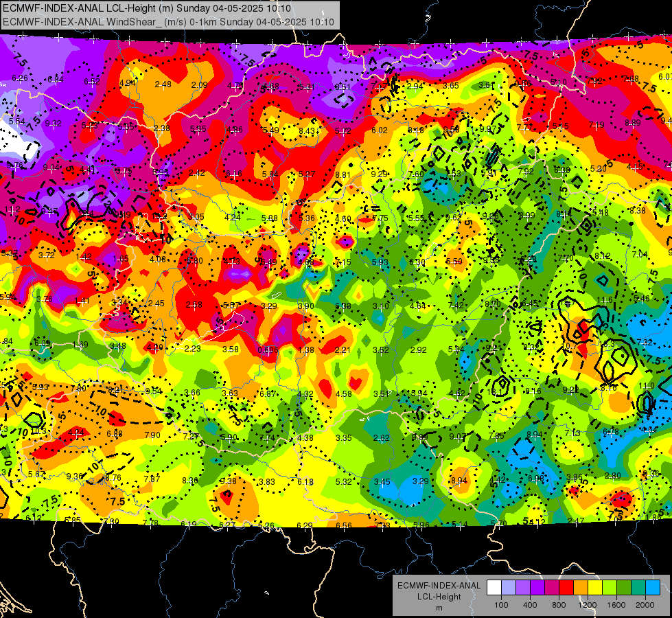The height and width of the screenshot is (618, 672).
Task: Click the wind shear value 2.92
Action: (418, 350)
